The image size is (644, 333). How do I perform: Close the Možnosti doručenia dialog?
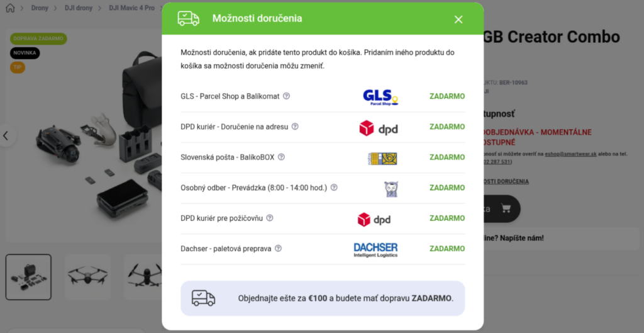tap(458, 20)
